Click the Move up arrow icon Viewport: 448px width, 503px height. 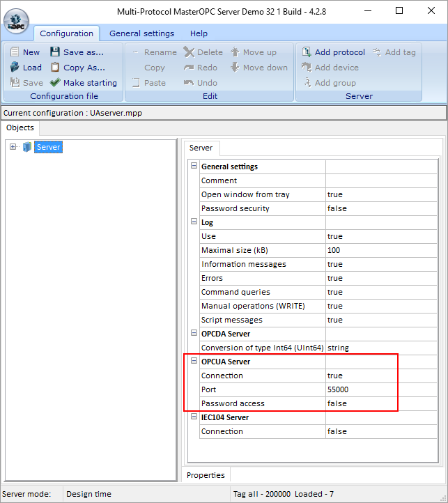click(x=235, y=52)
